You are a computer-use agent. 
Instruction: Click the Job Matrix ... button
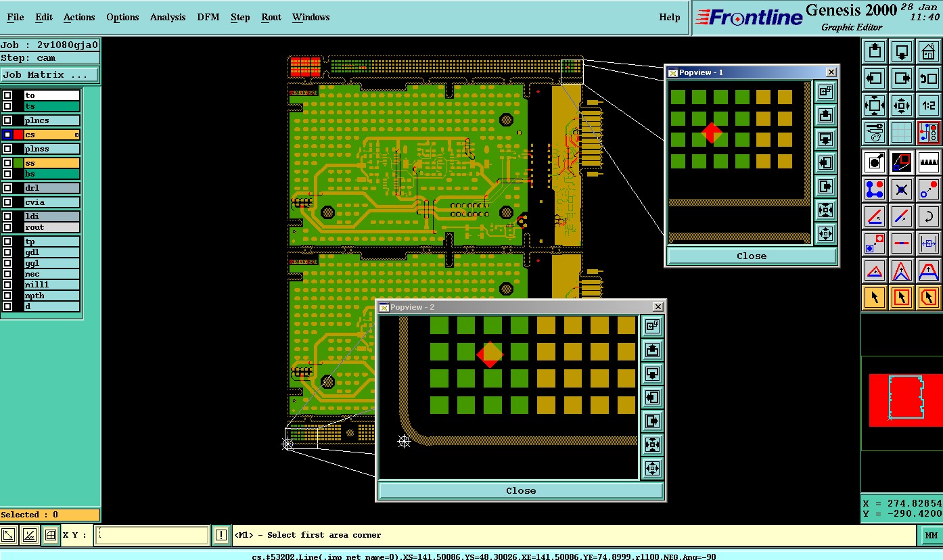click(49, 74)
